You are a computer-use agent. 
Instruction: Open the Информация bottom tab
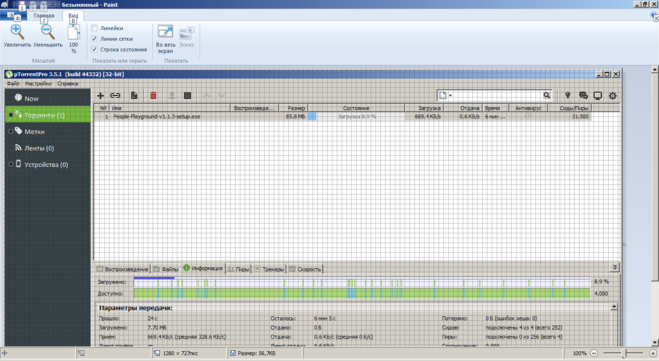coord(203,268)
